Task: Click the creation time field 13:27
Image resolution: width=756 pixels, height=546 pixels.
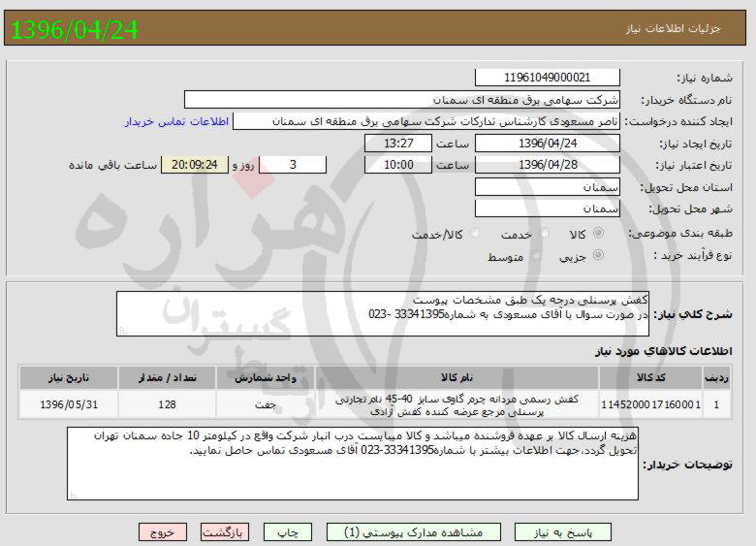Action: click(398, 144)
